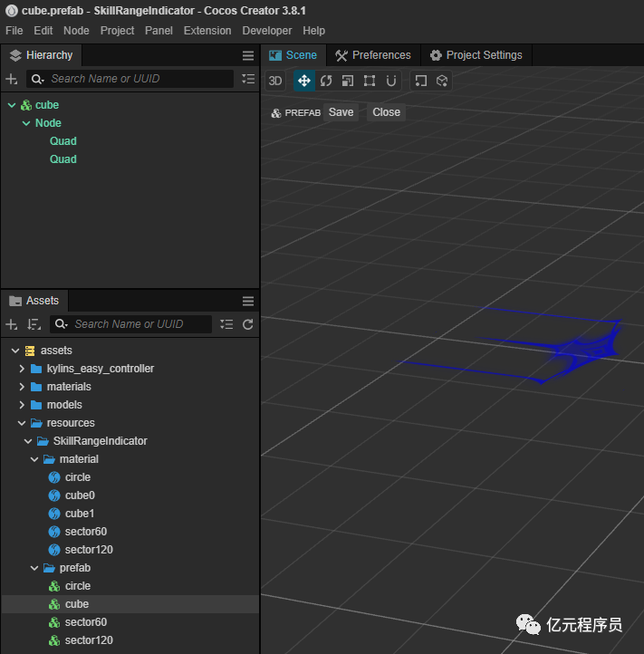This screenshot has width=644, height=654.
Task: Expand the kylins_easy_controller folder
Action: (22, 369)
